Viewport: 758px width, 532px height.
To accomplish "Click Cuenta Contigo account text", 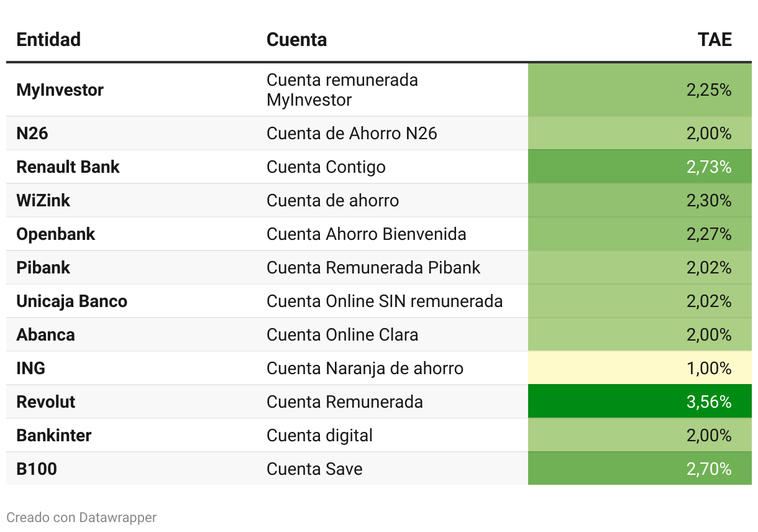I will point(326,167).
